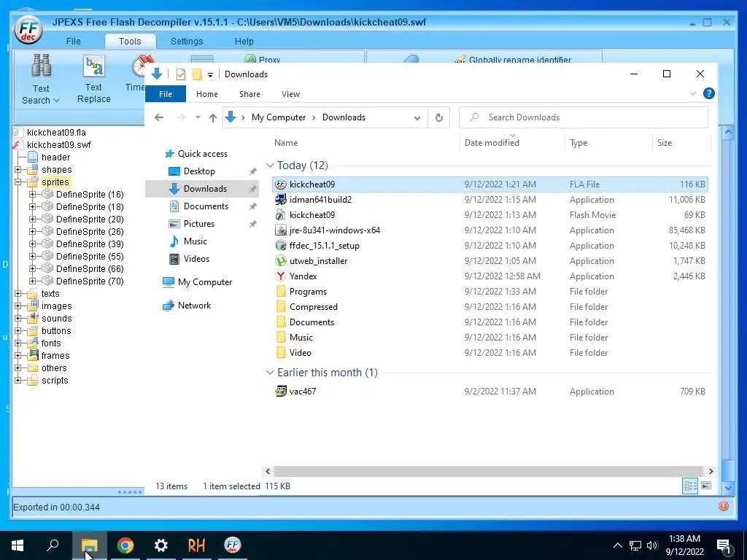
Task: Select the others folder in tree
Action: click(54, 367)
